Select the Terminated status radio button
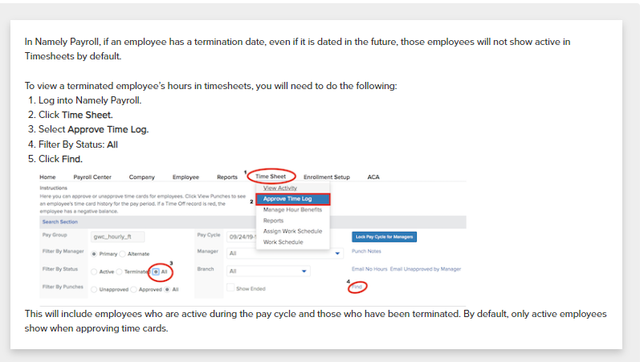Screen dimensions: 644x362 (119, 272)
